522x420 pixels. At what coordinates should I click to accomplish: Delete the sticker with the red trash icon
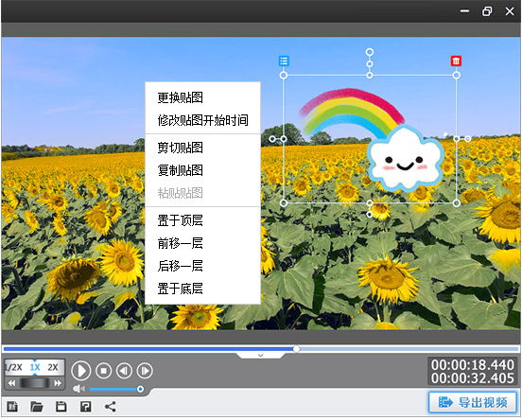456,61
